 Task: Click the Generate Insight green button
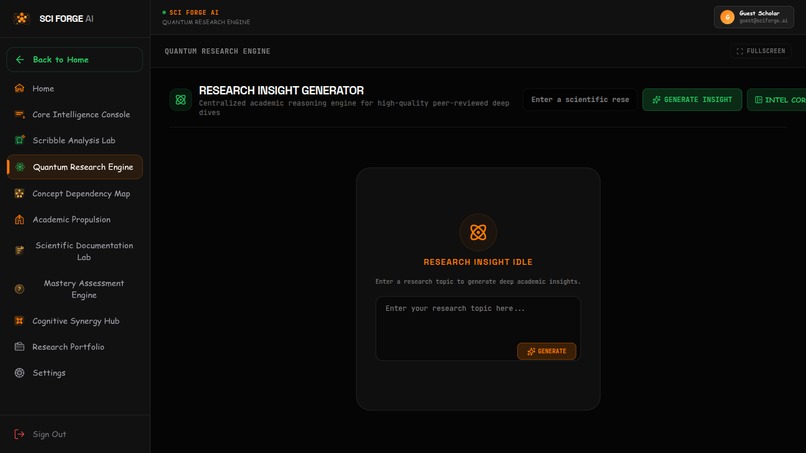pos(692,100)
